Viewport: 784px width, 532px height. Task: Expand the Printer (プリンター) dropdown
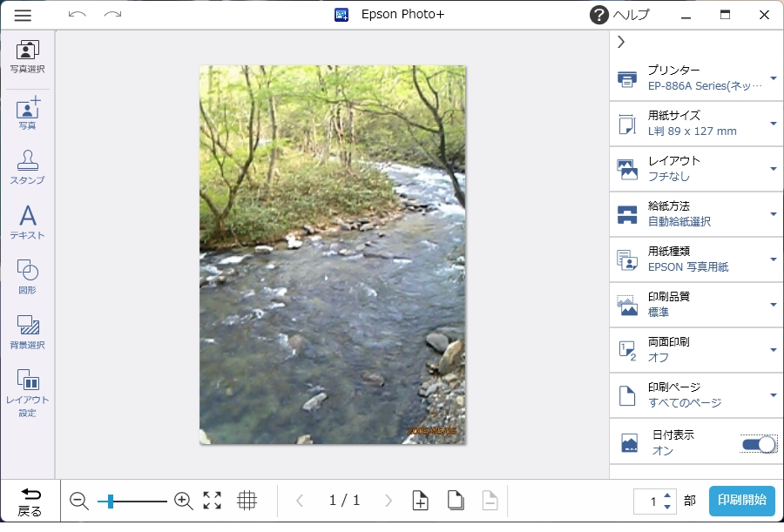696,78
